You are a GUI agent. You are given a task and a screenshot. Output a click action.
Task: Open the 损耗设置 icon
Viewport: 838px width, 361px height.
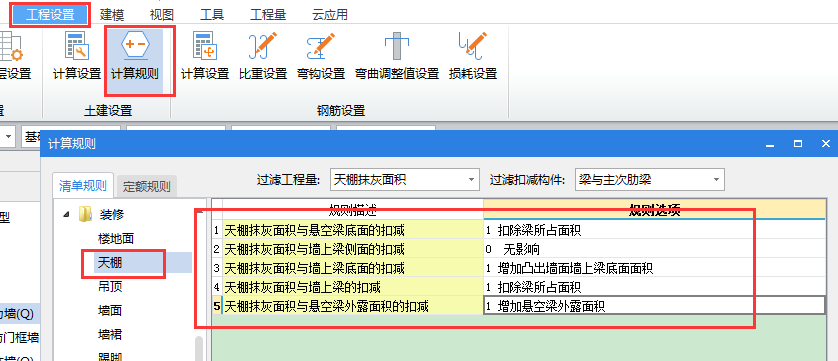(x=473, y=46)
